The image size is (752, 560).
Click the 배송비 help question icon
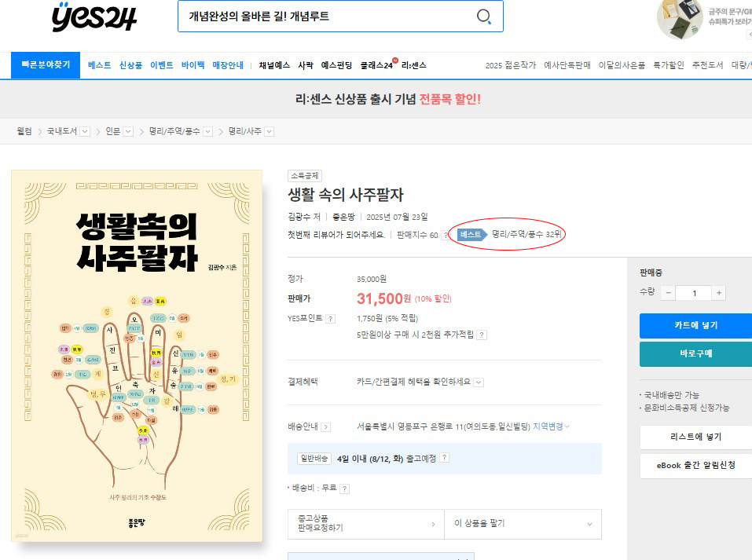(x=344, y=489)
